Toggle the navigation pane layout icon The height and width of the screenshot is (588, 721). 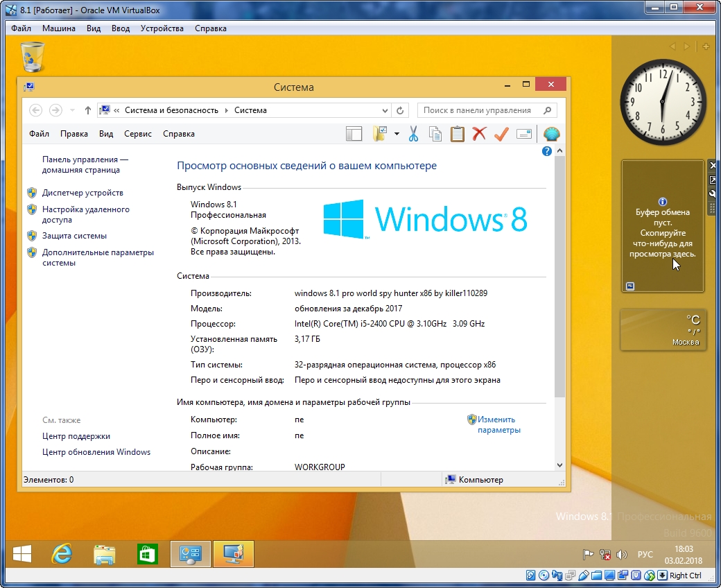click(354, 134)
